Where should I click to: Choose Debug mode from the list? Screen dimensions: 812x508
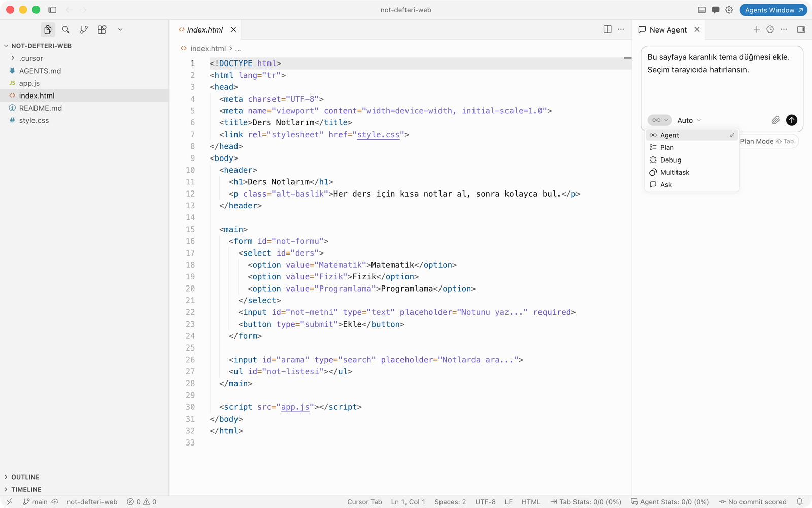(x=692, y=160)
